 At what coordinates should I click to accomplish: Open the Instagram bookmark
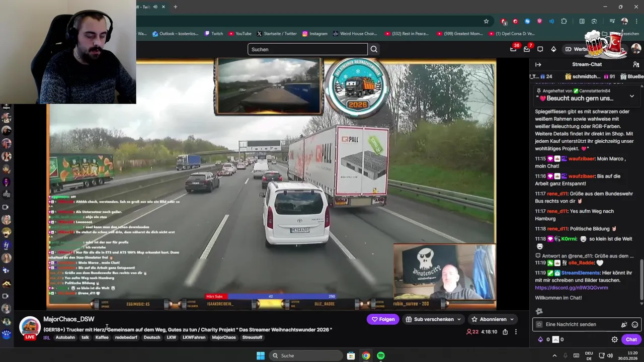point(314,34)
